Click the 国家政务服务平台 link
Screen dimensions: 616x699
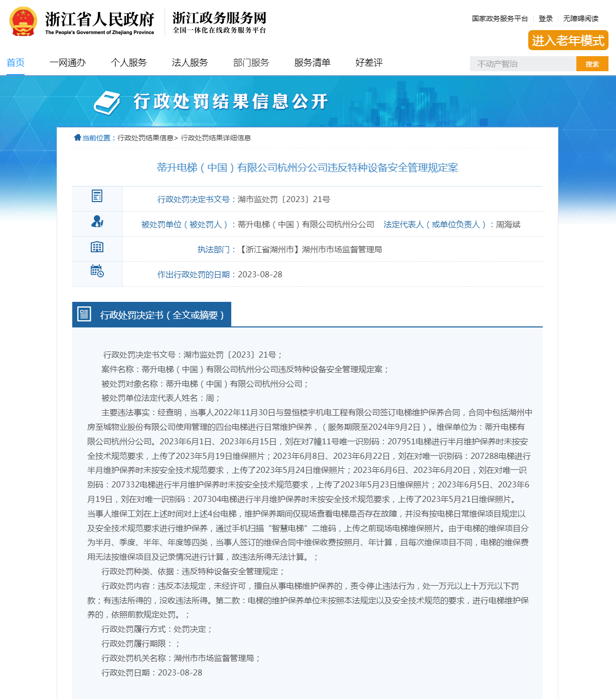500,19
